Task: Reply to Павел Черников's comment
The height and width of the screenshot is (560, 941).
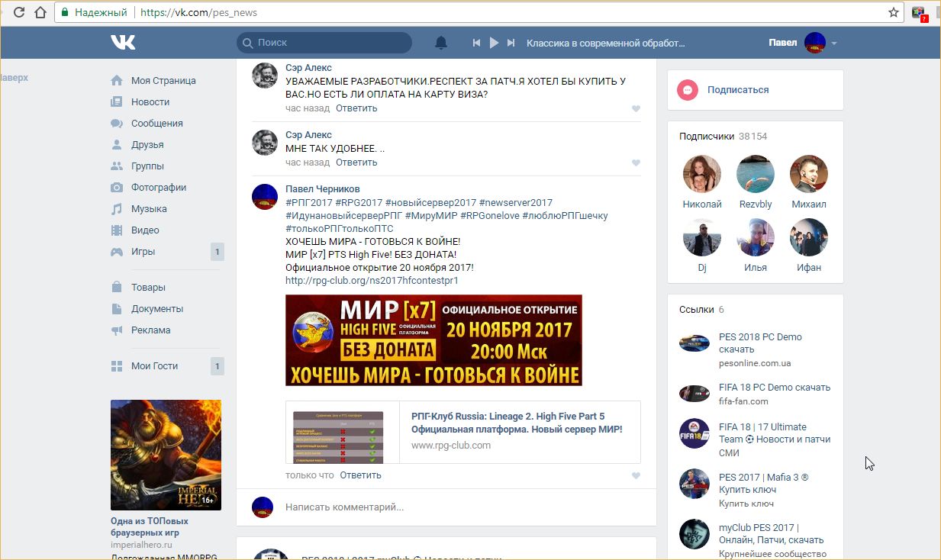Action: point(360,475)
